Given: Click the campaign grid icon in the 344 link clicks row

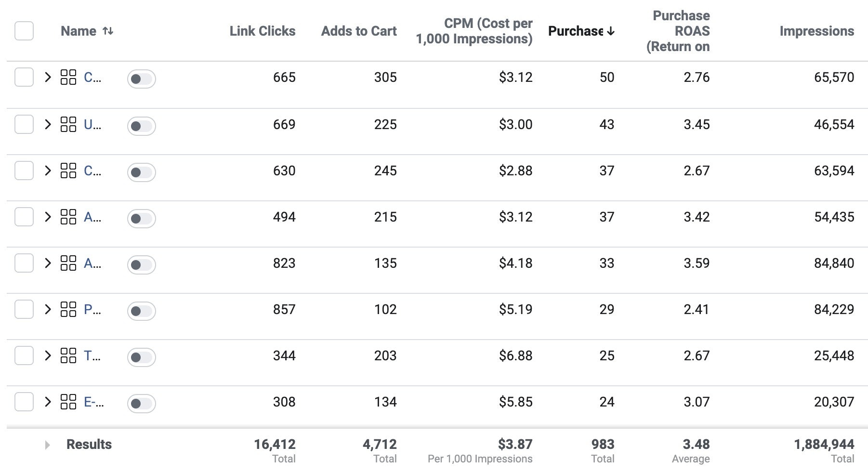Looking at the screenshot, I should tap(68, 355).
